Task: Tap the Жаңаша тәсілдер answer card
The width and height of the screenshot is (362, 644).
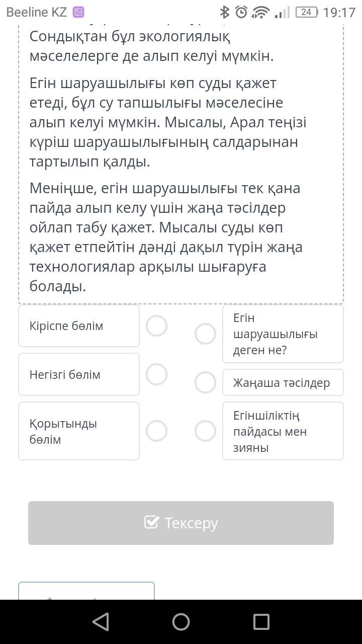Action: [283, 382]
